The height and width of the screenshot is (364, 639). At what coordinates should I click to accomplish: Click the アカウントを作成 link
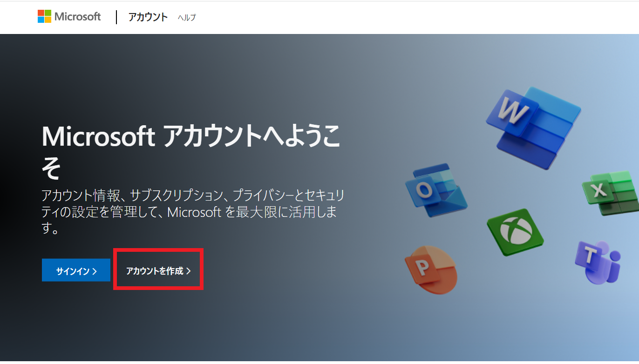coord(158,270)
